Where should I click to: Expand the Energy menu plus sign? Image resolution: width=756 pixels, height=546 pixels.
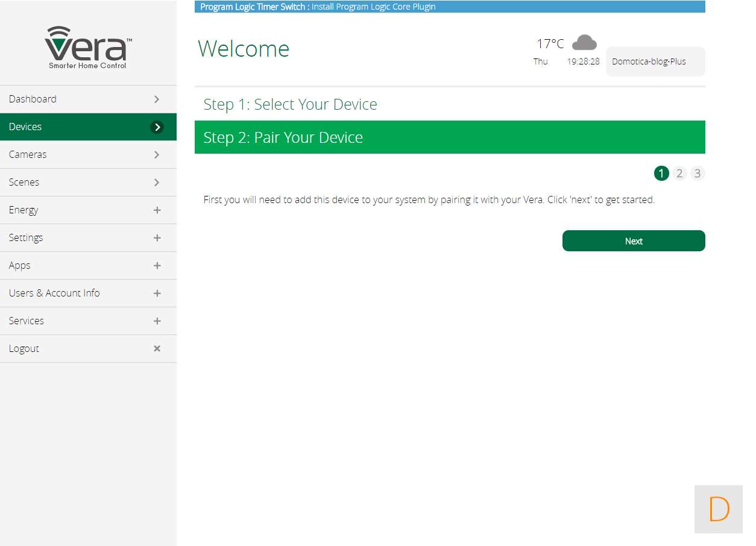(157, 210)
